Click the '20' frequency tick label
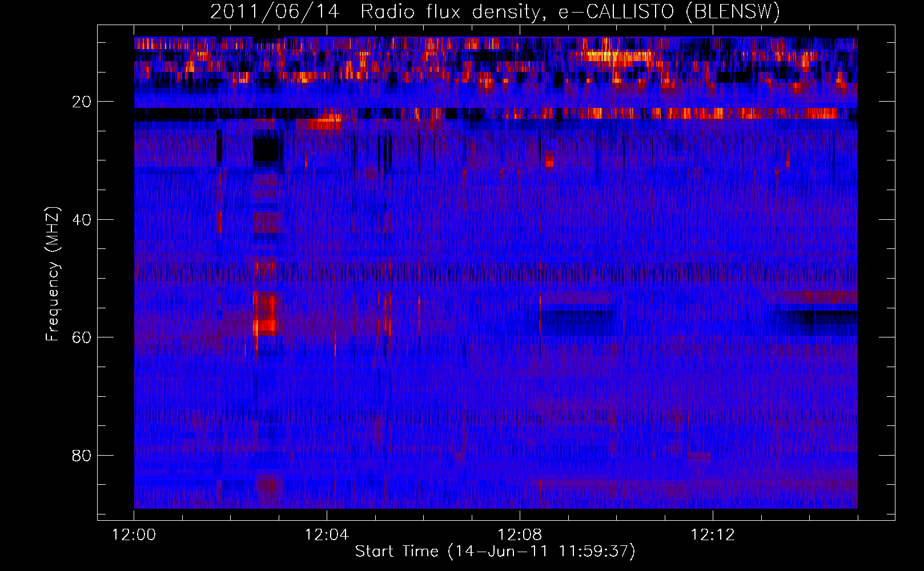 [82, 102]
